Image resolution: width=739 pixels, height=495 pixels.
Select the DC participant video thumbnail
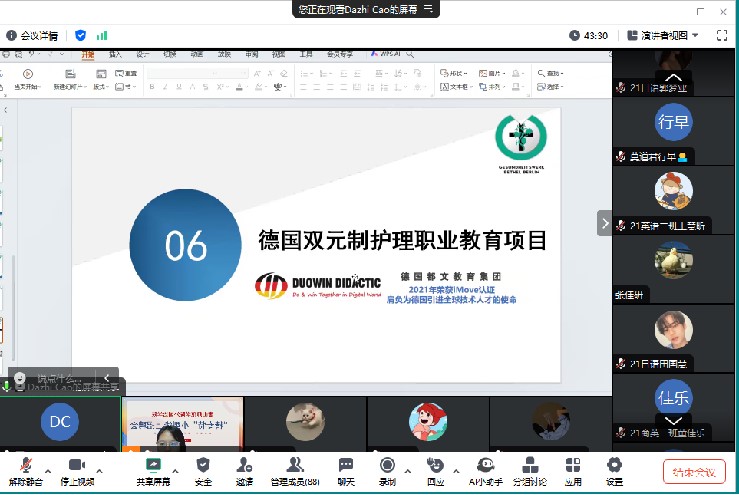click(x=60, y=422)
